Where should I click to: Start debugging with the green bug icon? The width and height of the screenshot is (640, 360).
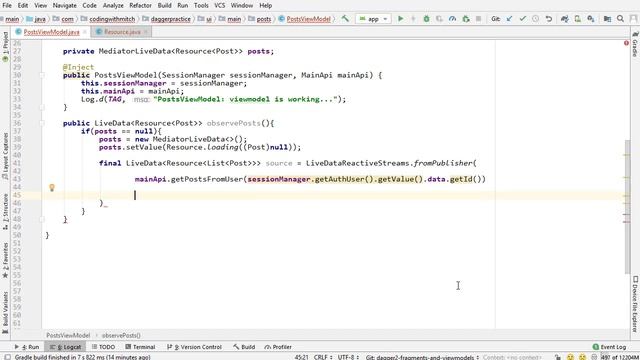(426, 19)
